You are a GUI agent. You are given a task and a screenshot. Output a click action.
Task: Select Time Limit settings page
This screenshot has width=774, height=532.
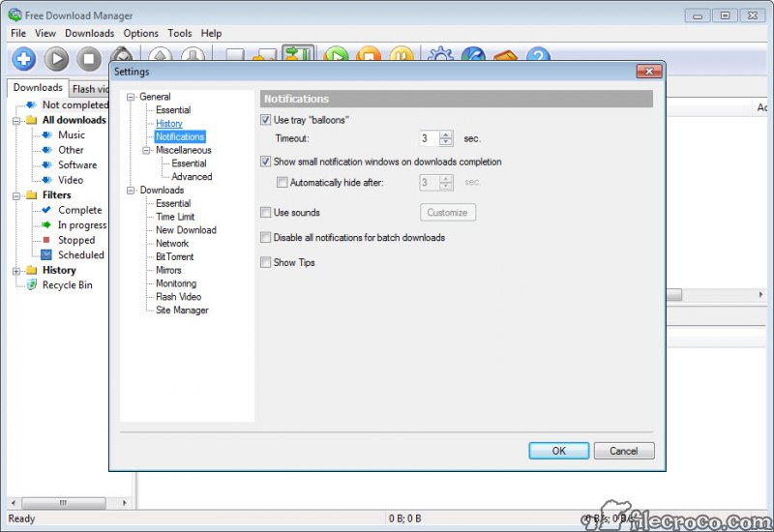175,217
